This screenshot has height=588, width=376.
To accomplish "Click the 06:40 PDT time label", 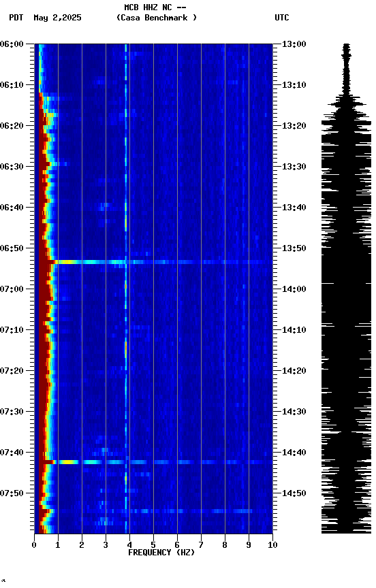I will 12,208.
